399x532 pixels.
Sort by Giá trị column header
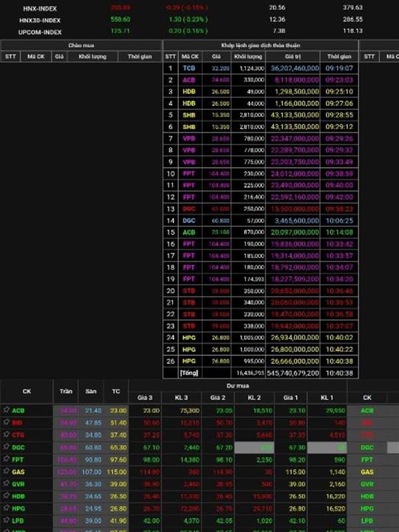(x=293, y=57)
